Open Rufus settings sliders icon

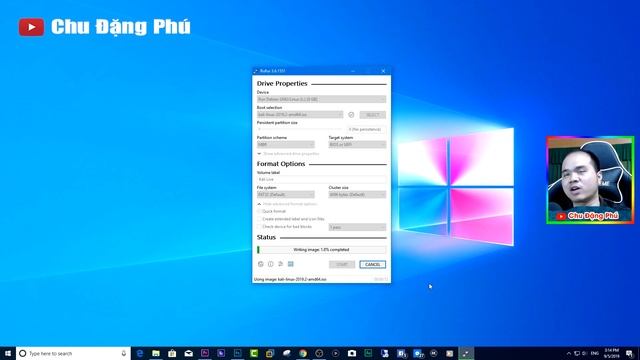tap(280, 264)
